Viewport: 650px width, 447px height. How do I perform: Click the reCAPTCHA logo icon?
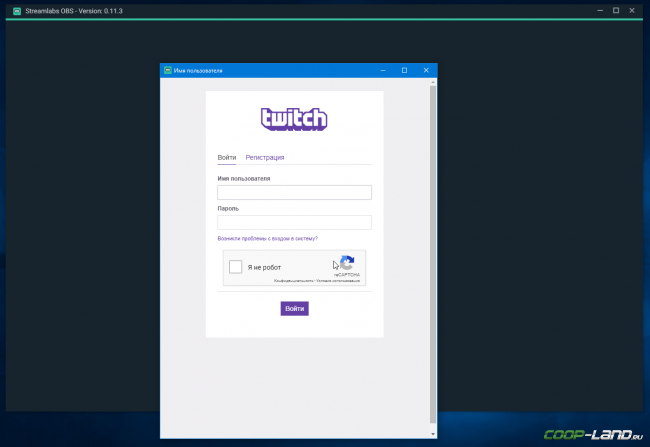(x=347, y=263)
